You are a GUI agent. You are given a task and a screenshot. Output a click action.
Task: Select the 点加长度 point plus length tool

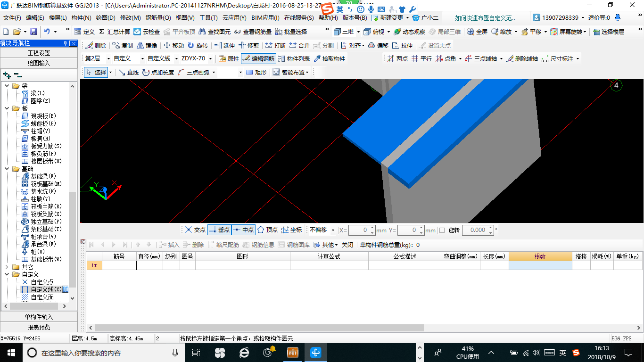[x=158, y=72]
